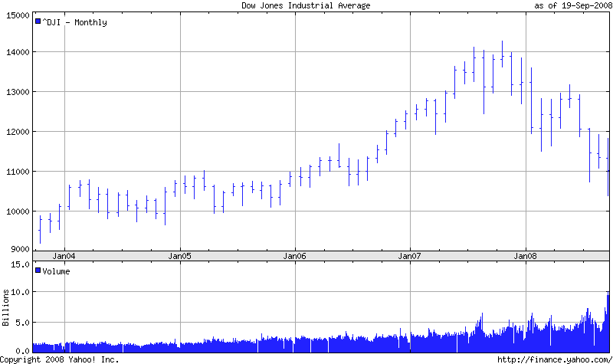
Task: Click the 15000 price axis label
Action: pos(15,14)
